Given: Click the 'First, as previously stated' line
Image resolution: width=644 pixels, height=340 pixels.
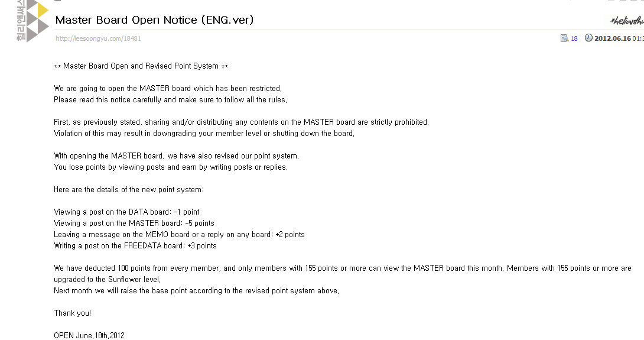Looking at the screenshot, I should click(241, 122).
